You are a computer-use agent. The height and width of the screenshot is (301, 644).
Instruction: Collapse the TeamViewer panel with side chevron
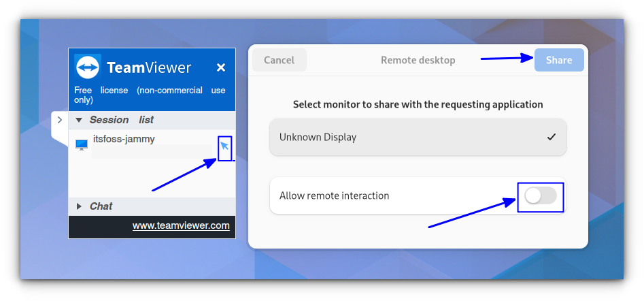pyautogui.click(x=60, y=120)
